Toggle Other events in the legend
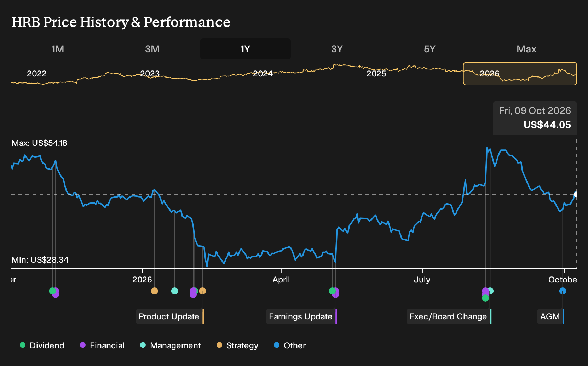The height and width of the screenshot is (366, 588). coord(290,345)
